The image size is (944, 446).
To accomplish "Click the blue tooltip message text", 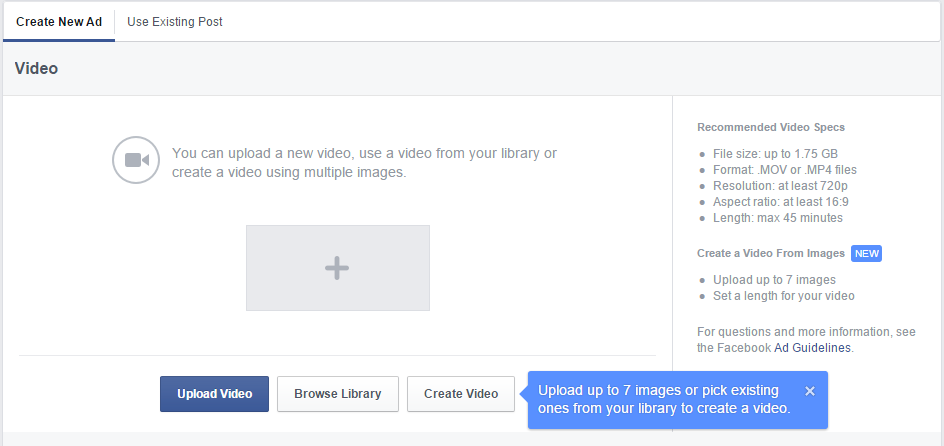I will pos(664,400).
